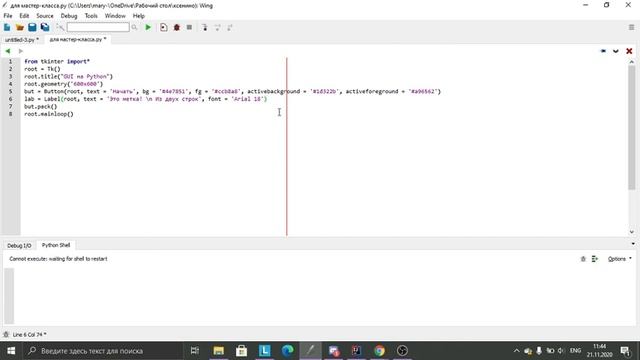The image size is (640, 360).
Task: Open the Options dropdown in Python Shell
Action: tap(619, 259)
